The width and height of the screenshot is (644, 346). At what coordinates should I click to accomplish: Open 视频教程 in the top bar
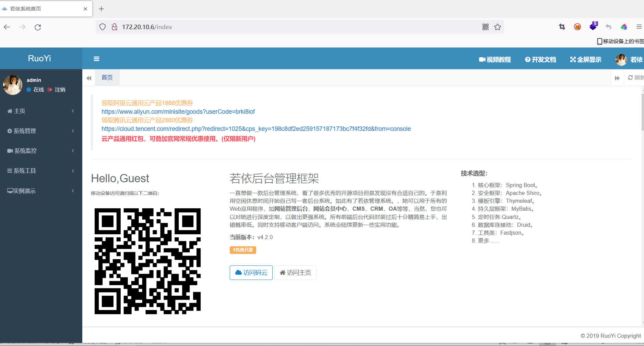[495, 60]
